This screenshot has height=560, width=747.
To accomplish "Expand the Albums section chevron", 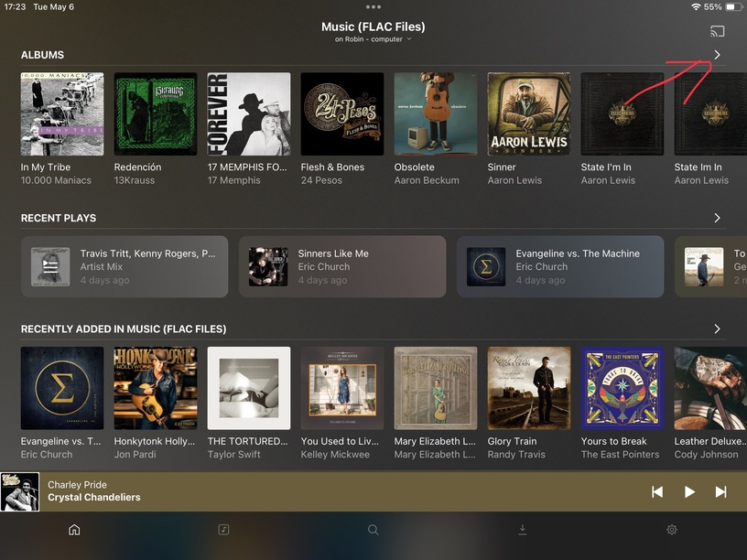I will coord(717,55).
